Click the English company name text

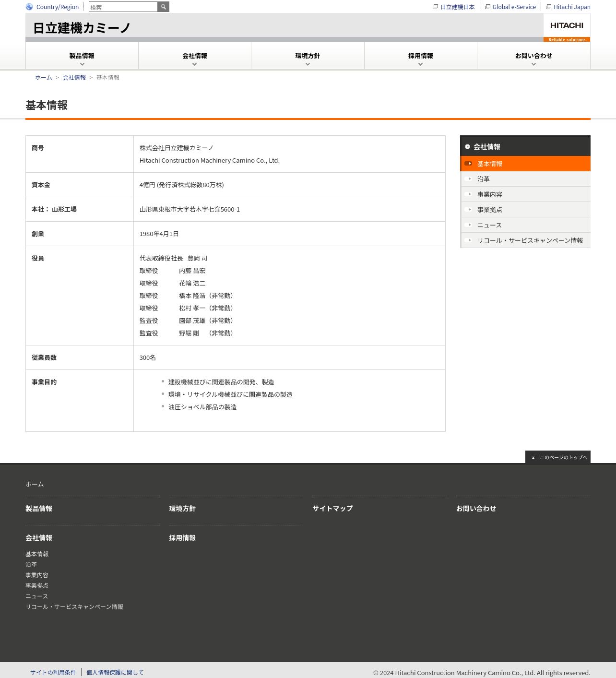(x=210, y=160)
